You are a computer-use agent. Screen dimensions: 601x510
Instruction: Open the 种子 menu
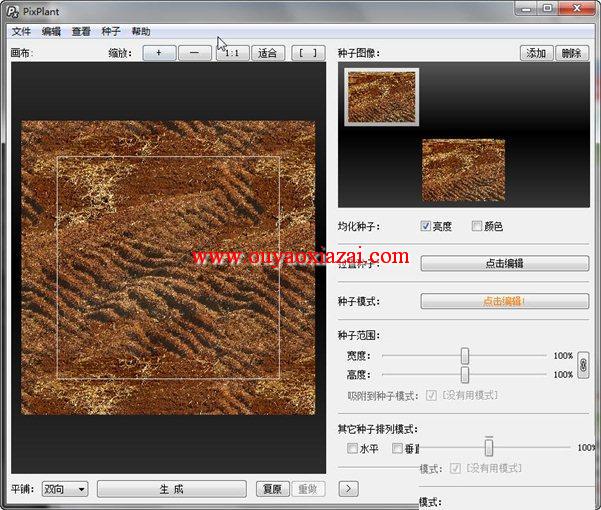click(x=111, y=31)
